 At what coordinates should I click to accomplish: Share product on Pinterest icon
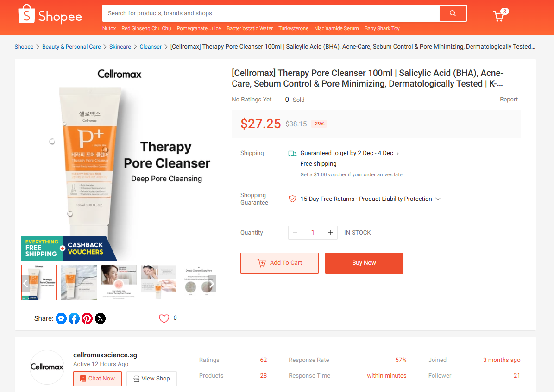(87, 318)
